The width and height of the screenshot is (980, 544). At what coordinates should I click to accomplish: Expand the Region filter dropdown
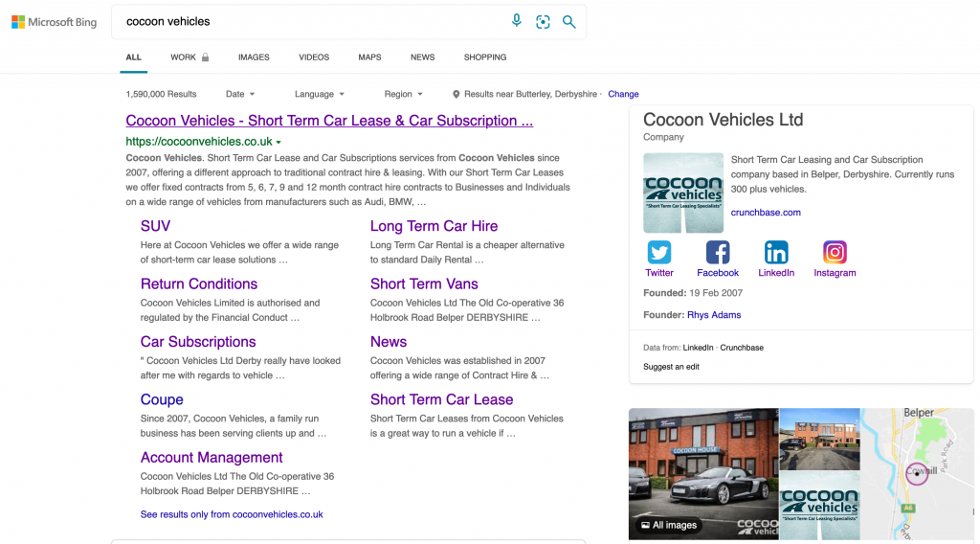pos(403,94)
